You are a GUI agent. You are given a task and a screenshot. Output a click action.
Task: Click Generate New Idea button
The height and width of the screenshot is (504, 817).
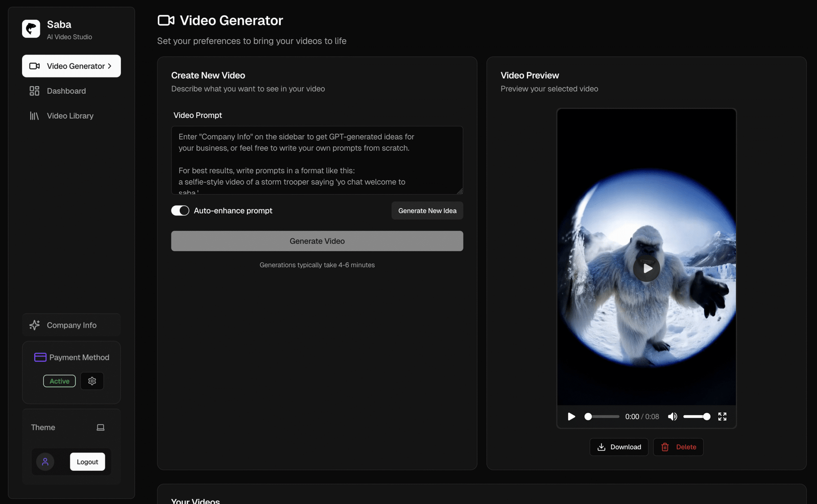(x=427, y=211)
